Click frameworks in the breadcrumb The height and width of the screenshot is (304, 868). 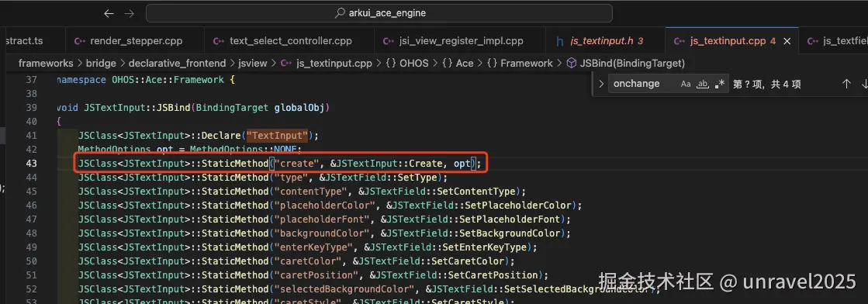coord(46,63)
